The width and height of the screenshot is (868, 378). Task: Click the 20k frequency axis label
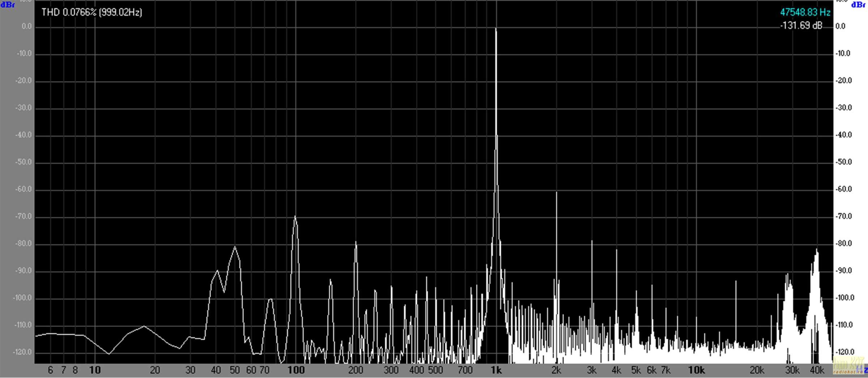pos(757,370)
